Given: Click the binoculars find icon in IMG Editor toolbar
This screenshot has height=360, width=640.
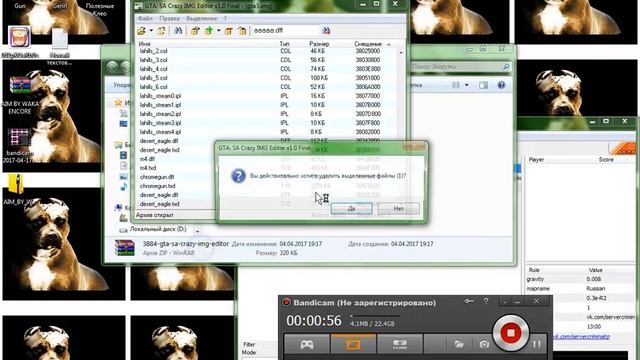Looking at the screenshot, I should [x=178, y=31].
